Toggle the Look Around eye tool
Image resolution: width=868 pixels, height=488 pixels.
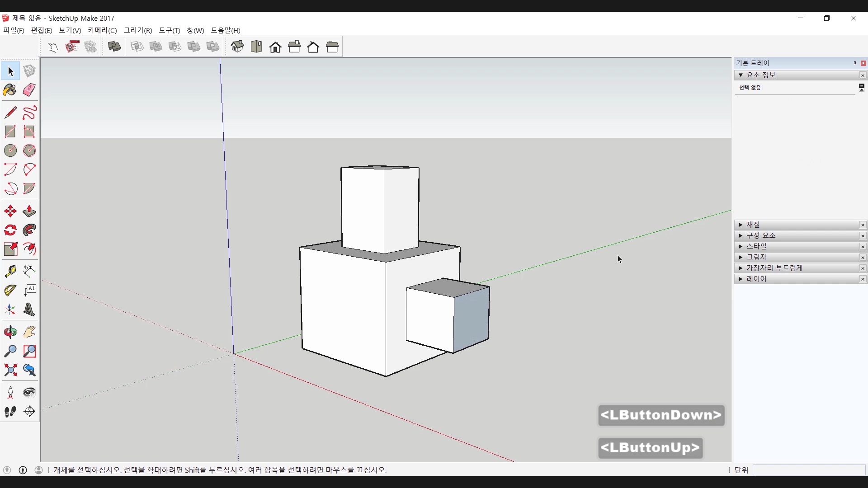(x=29, y=392)
